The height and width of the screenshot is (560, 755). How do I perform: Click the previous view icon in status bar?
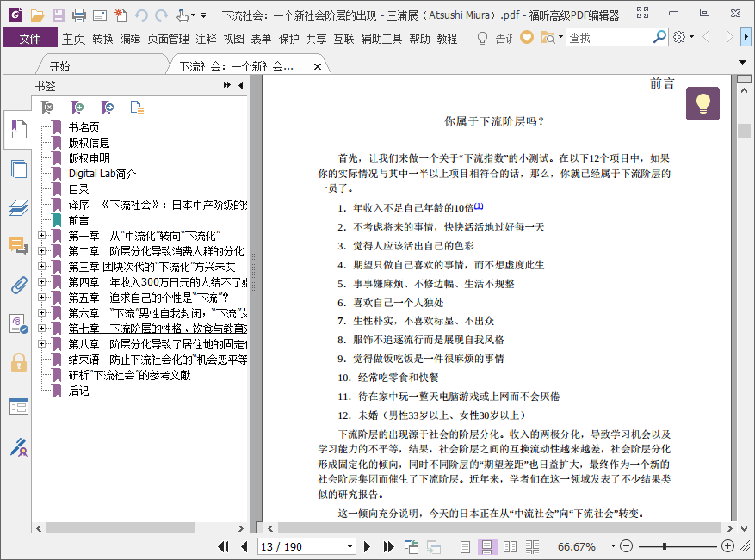(x=412, y=546)
